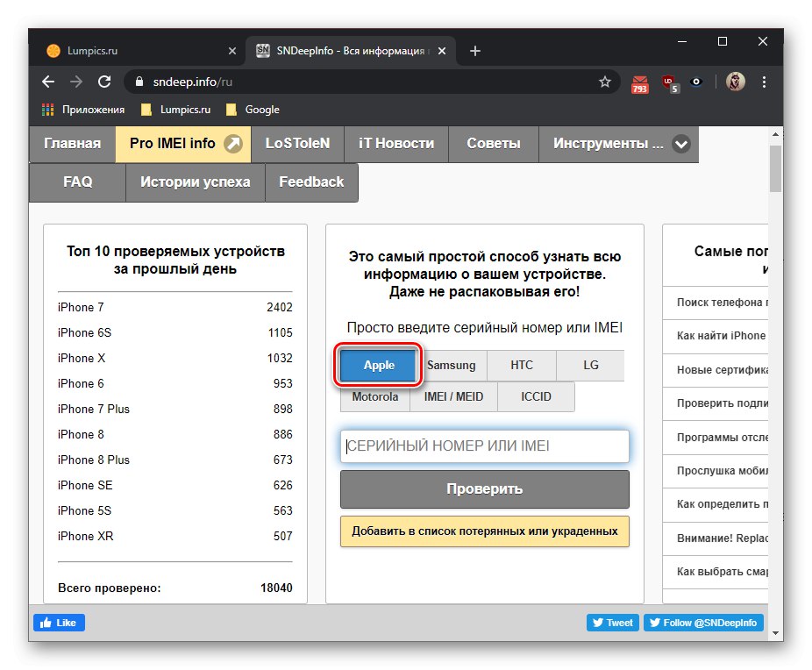Screen dimensions: 812x670
Task: Click the Facebook Like button
Action: point(59,623)
